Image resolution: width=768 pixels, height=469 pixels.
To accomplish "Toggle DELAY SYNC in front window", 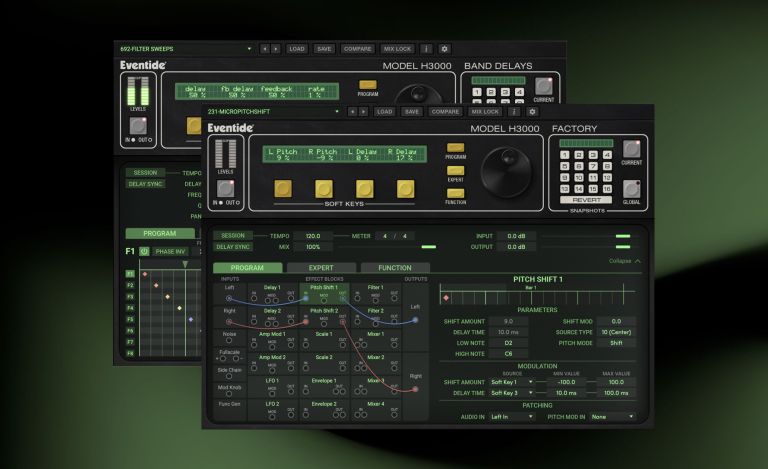I will tap(233, 247).
